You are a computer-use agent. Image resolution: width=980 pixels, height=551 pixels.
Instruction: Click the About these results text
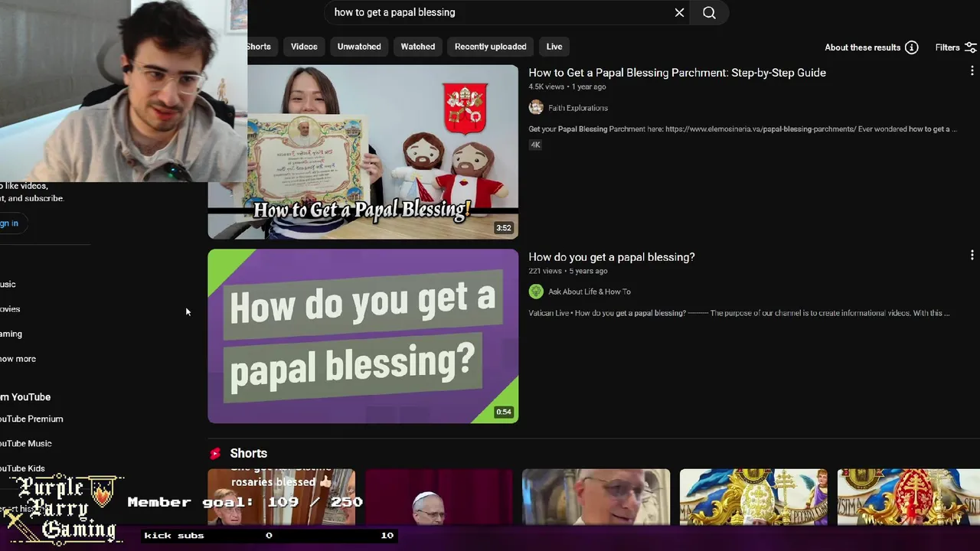click(x=862, y=47)
